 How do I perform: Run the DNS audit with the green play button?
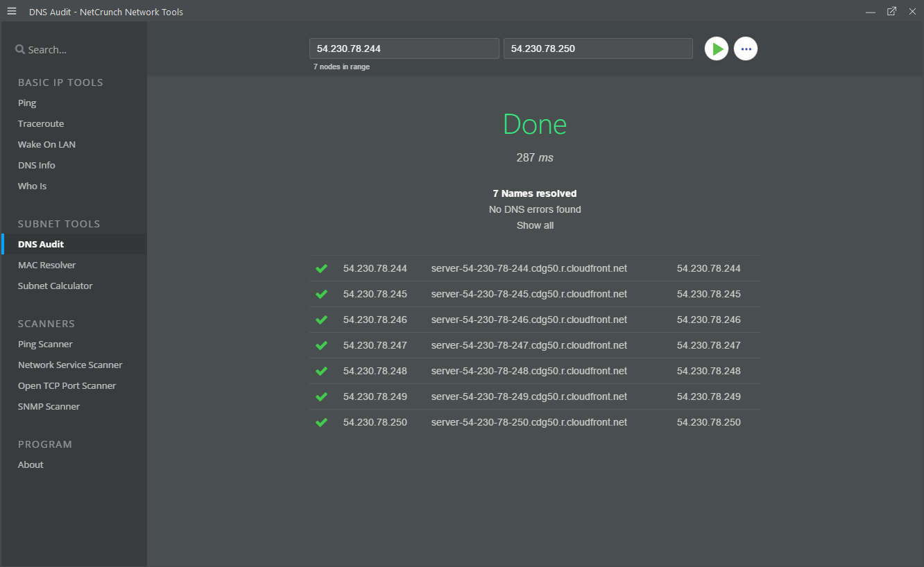tap(716, 49)
